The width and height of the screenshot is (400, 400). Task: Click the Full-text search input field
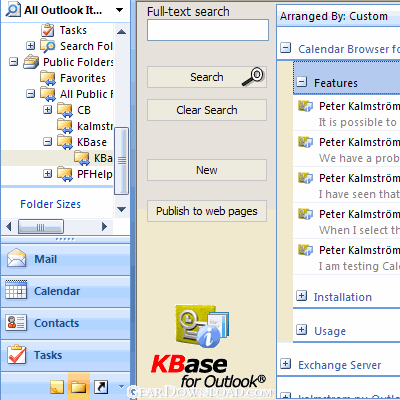tap(208, 30)
